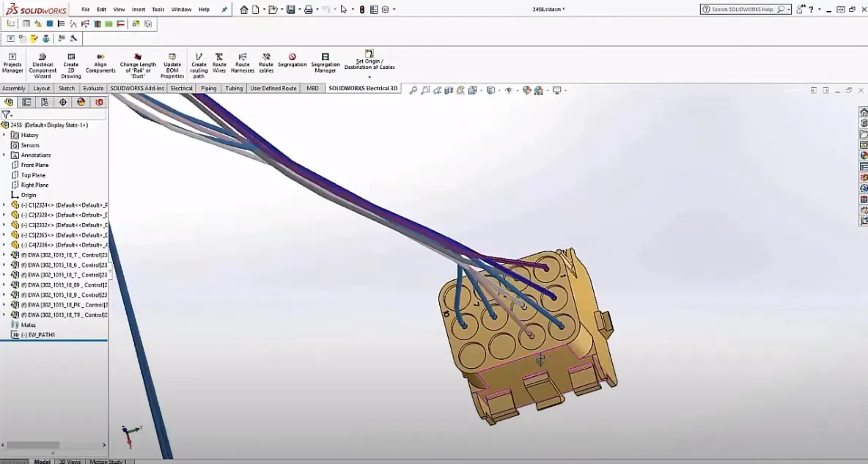Open the File menu

coord(85,10)
